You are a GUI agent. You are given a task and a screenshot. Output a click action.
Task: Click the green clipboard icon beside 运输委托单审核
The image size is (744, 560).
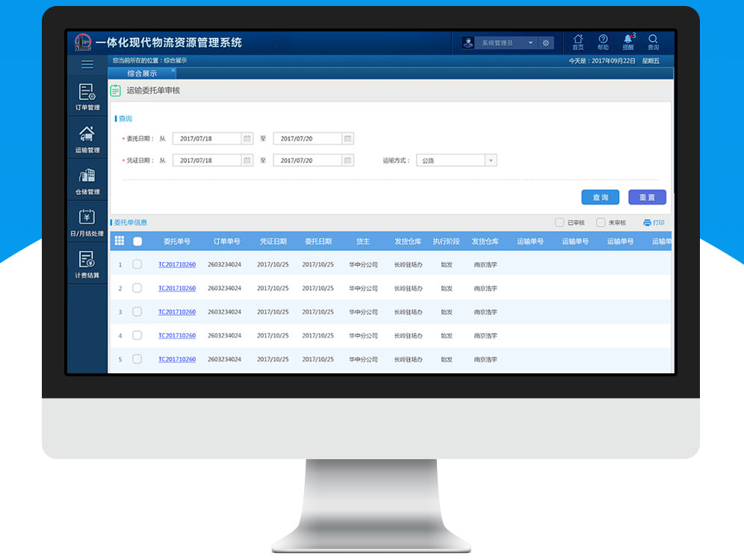click(115, 90)
